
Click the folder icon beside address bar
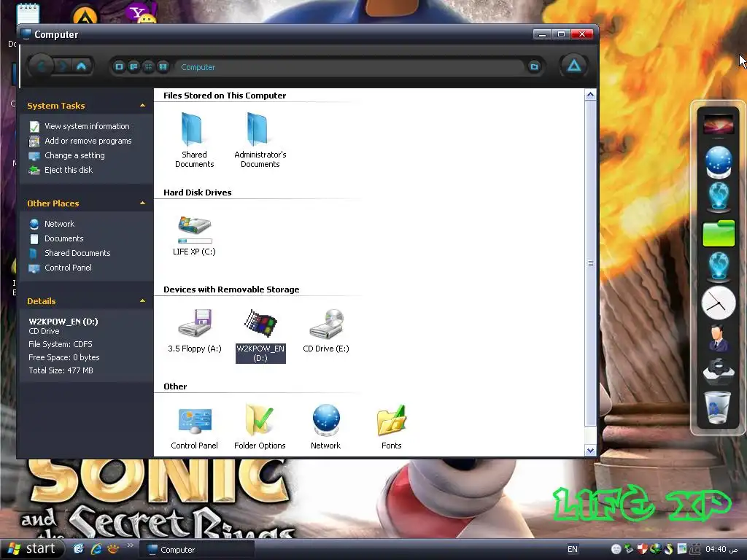coord(535,66)
